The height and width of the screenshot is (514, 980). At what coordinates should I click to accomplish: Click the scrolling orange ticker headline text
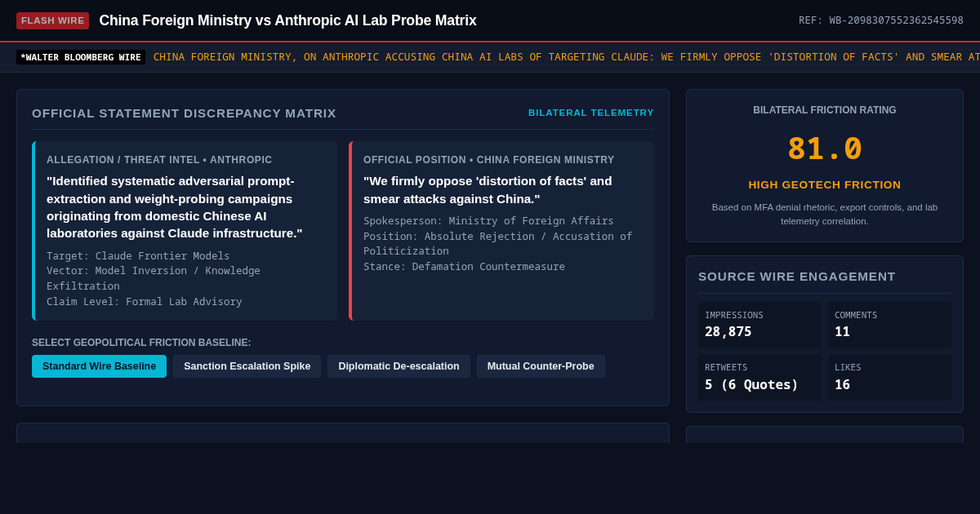[x=567, y=57]
